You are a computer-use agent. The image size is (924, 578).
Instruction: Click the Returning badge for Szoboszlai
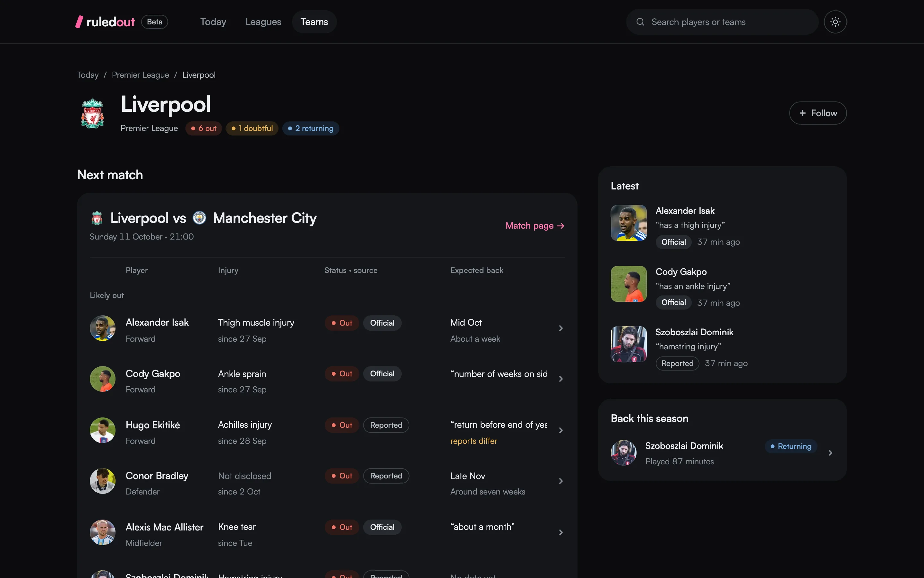tap(791, 446)
